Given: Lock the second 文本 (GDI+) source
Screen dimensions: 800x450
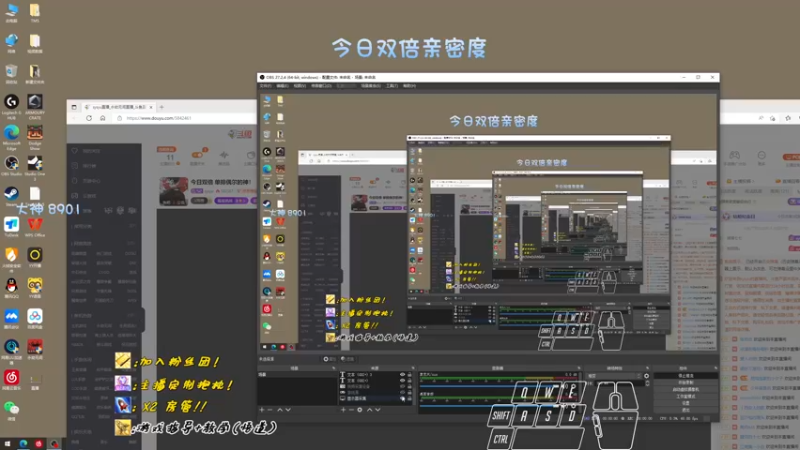Looking at the screenshot, I should [409, 381].
